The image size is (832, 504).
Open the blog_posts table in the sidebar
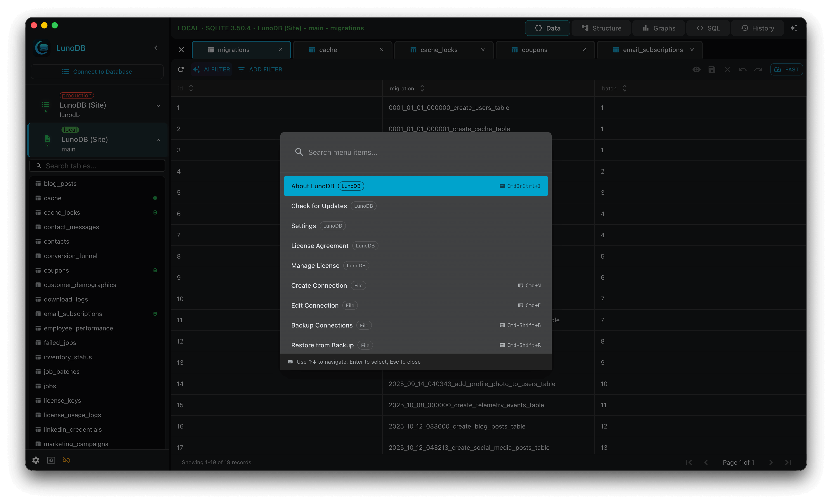point(97,183)
